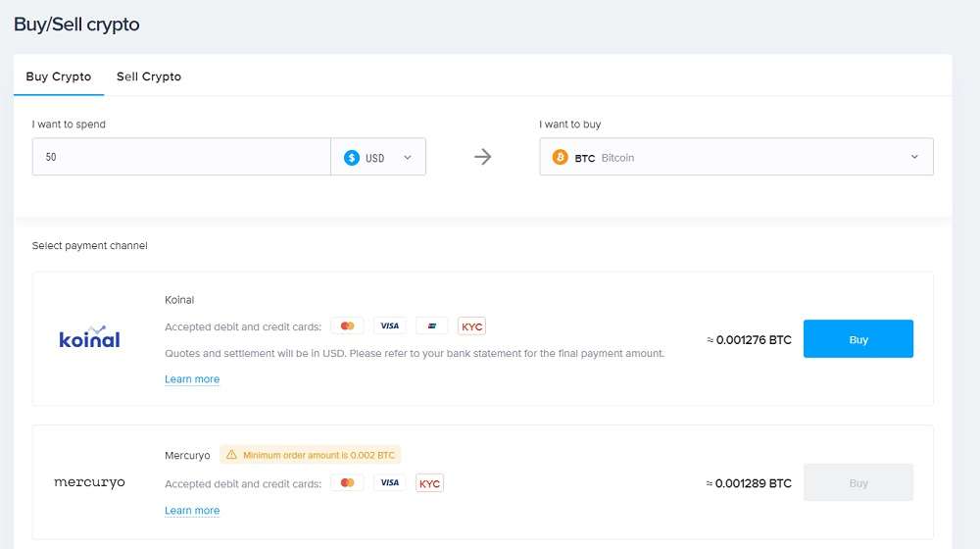This screenshot has width=980, height=549.
Task: Open the Sell Crypto tab
Action: click(149, 76)
